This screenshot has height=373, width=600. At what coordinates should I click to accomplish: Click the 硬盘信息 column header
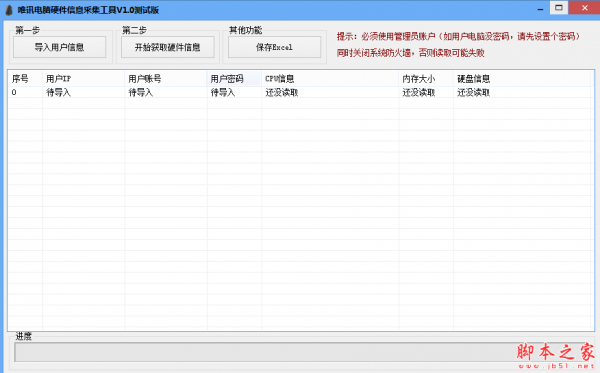coord(523,79)
